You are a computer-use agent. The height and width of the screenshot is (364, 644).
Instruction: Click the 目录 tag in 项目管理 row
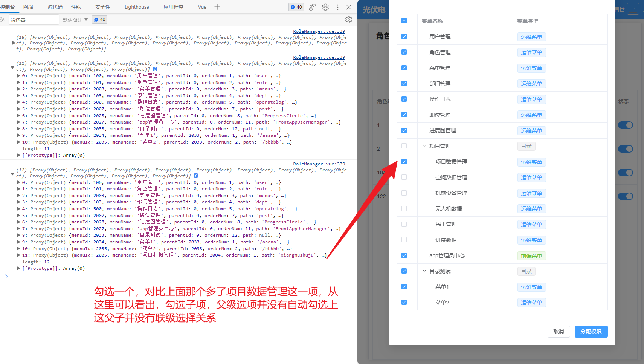(526, 146)
